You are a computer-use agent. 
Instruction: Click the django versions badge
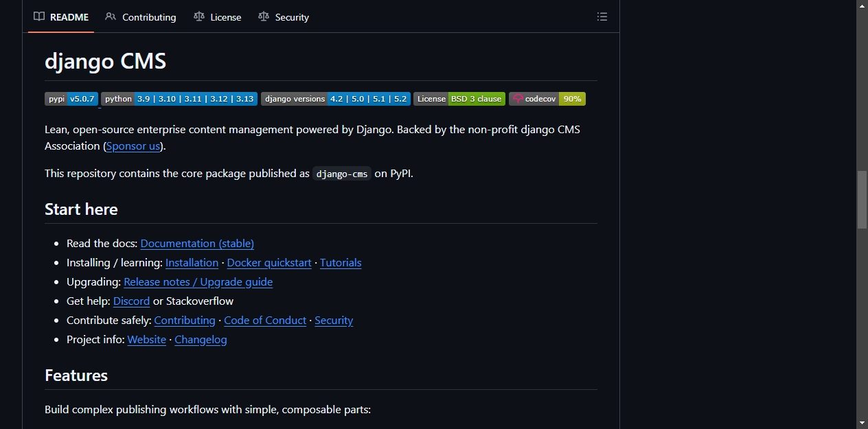click(336, 99)
